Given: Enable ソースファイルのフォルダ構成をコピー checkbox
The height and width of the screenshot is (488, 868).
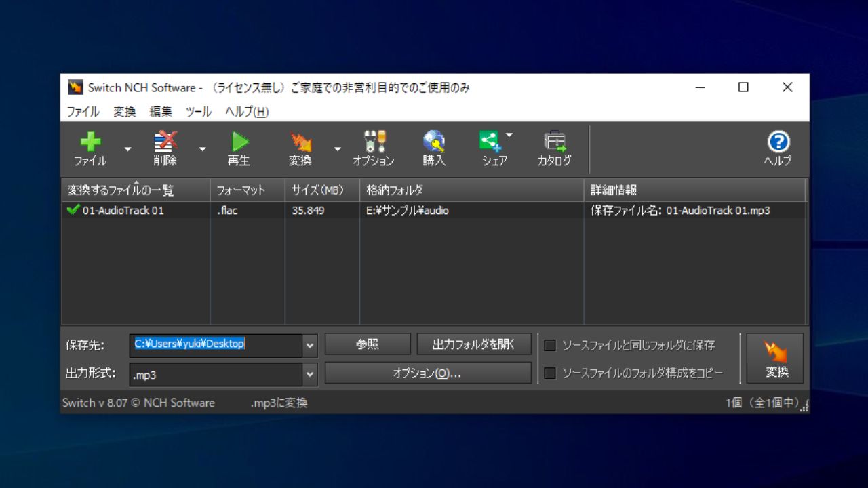Looking at the screenshot, I should (550, 373).
